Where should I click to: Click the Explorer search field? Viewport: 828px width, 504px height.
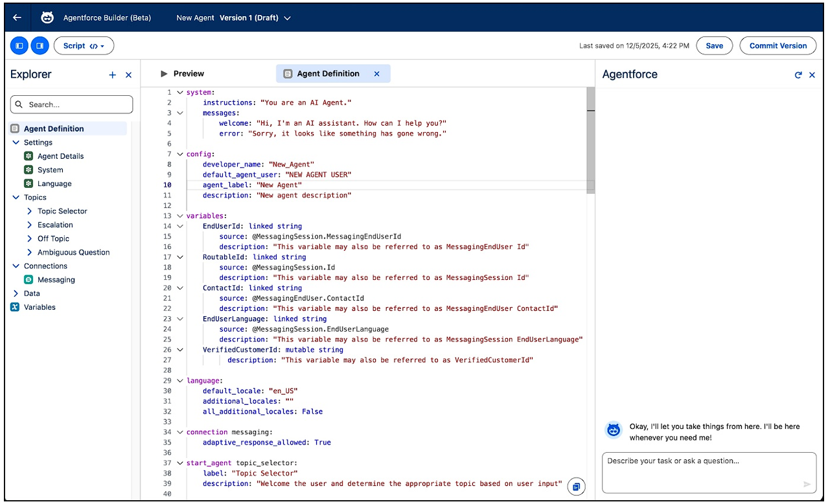[x=72, y=104]
